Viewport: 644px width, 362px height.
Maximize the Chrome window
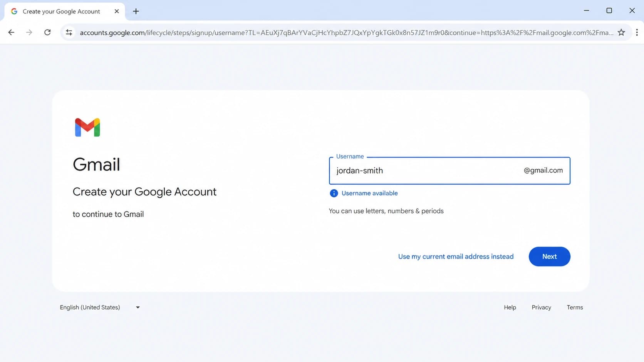coord(609,10)
